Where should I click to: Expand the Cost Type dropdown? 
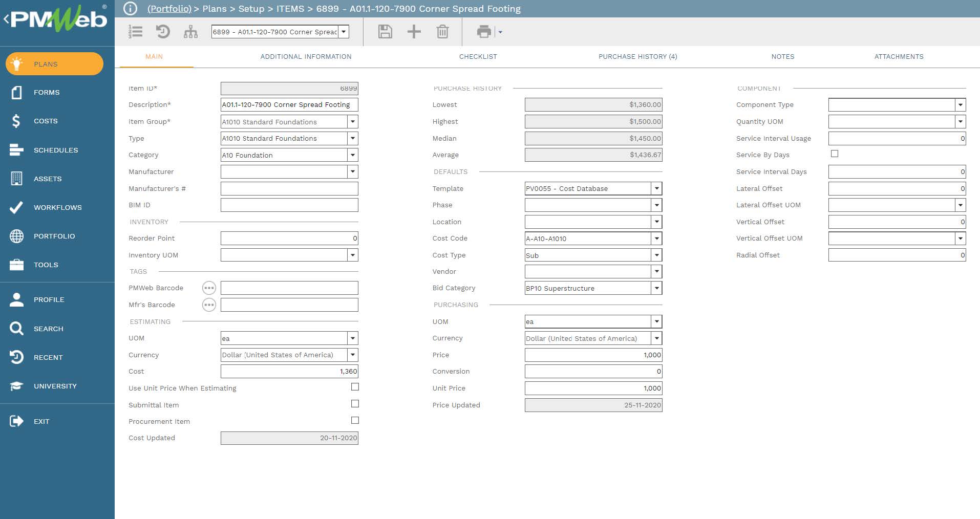pyautogui.click(x=656, y=255)
